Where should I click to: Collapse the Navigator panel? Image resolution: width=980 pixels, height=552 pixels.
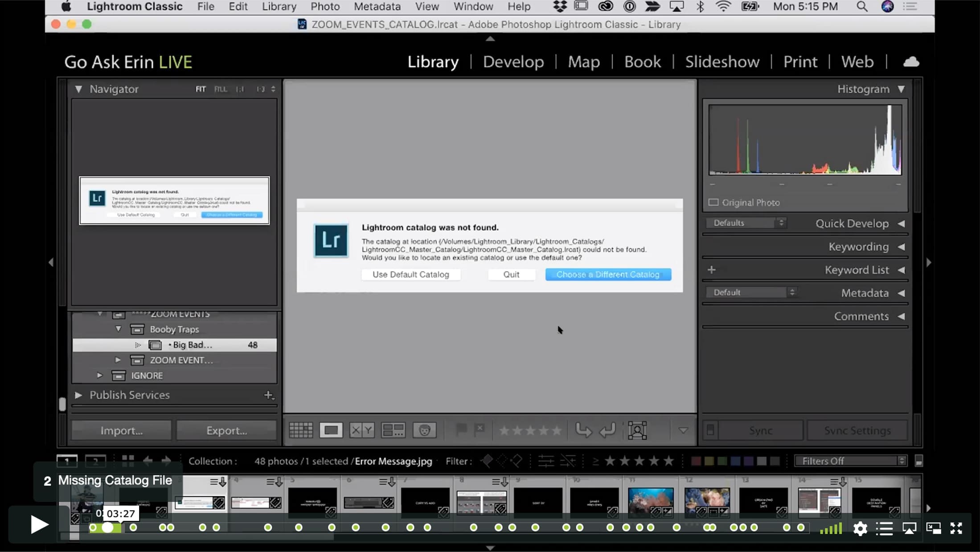(x=78, y=89)
